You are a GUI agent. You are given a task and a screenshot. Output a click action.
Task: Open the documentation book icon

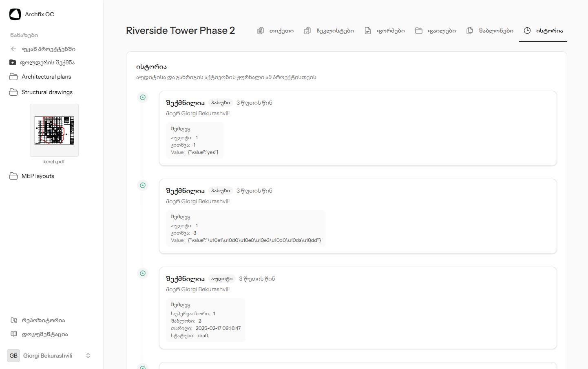point(14,334)
